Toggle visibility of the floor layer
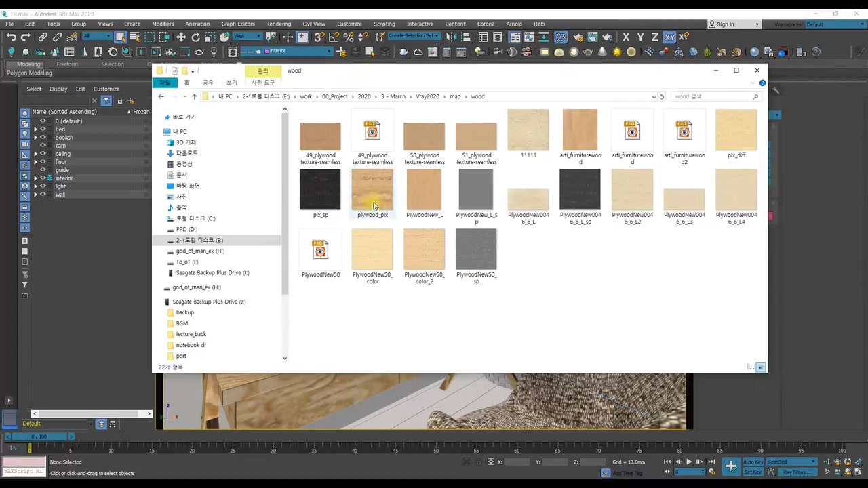Viewport: 868px width, 488px height. click(43, 162)
